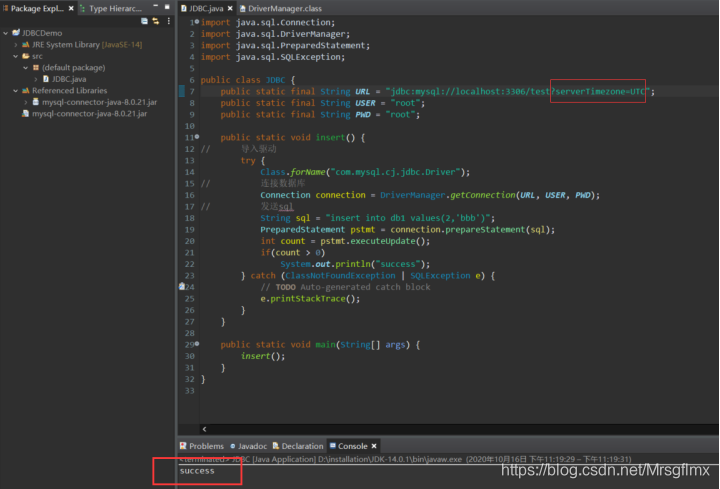Viewport: 720px width, 489px height.
Task: Switch to the Problems tab
Action: [x=206, y=446]
